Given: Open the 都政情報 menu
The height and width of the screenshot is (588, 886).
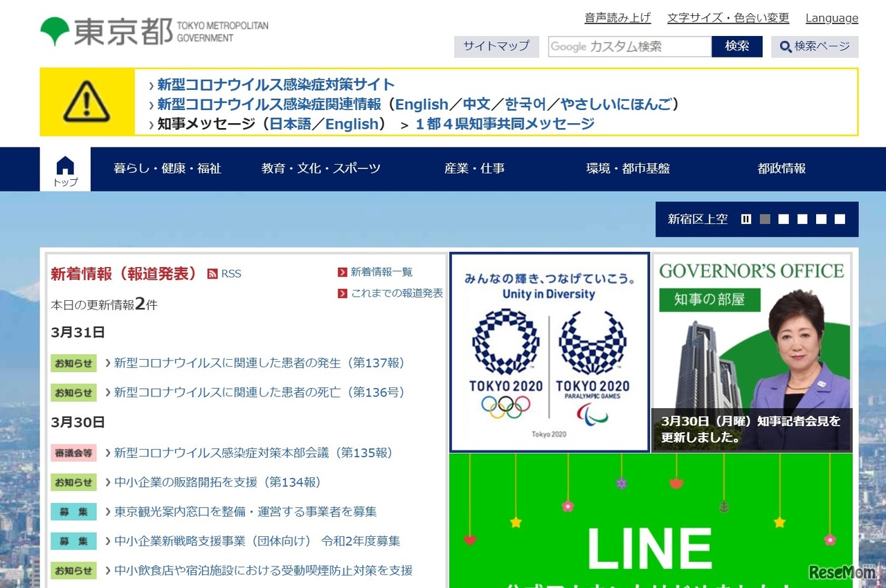Looking at the screenshot, I should pos(781,168).
